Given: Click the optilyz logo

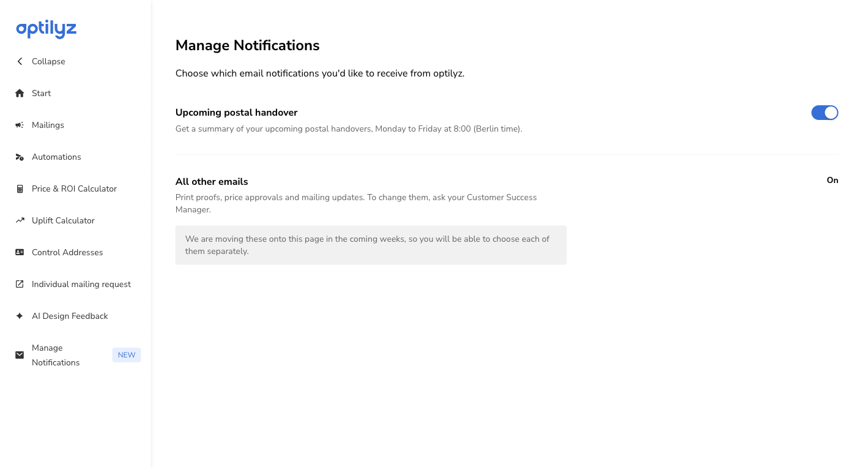Looking at the screenshot, I should pyautogui.click(x=46, y=29).
